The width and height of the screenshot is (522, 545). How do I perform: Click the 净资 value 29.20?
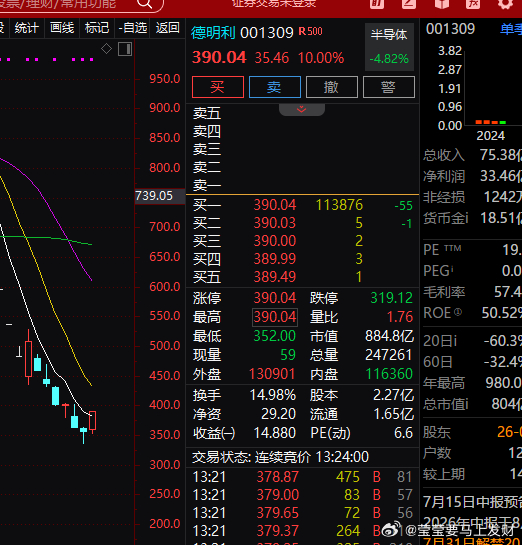tap(278, 414)
